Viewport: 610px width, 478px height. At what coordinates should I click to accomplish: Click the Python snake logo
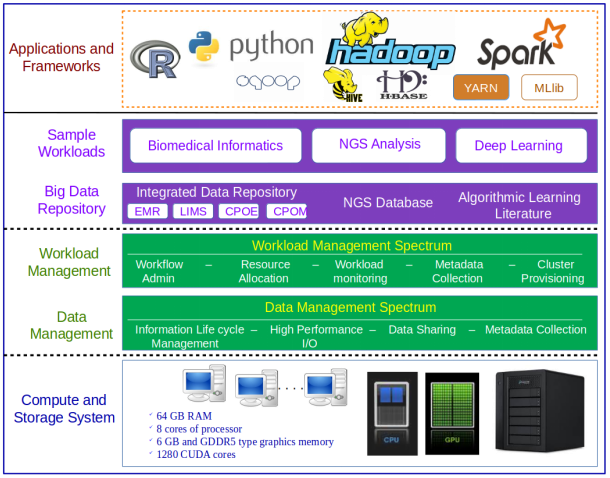pyautogui.click(x=204, y=46)
